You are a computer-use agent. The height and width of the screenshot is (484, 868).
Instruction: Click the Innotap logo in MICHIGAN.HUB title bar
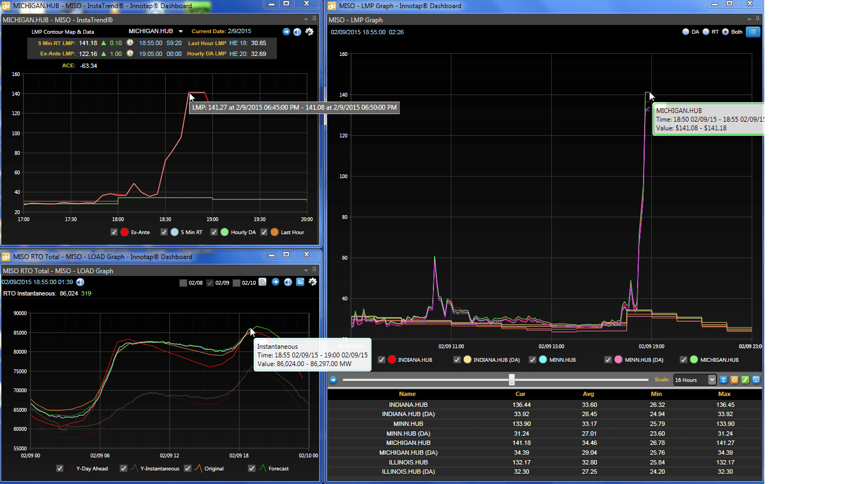[x=6, y=5]
